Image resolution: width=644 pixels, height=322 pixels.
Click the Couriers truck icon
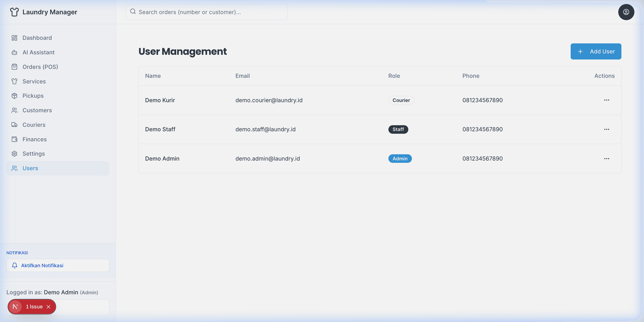(x=14, y=125)
